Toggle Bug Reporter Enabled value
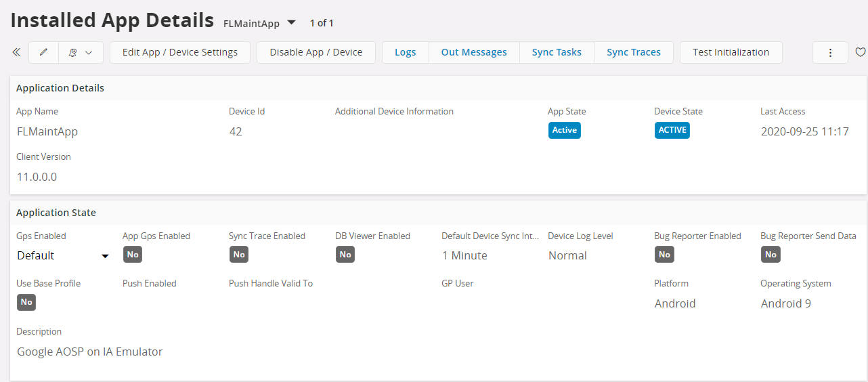This screenshot has width=868, height=382. pos(664,255)
